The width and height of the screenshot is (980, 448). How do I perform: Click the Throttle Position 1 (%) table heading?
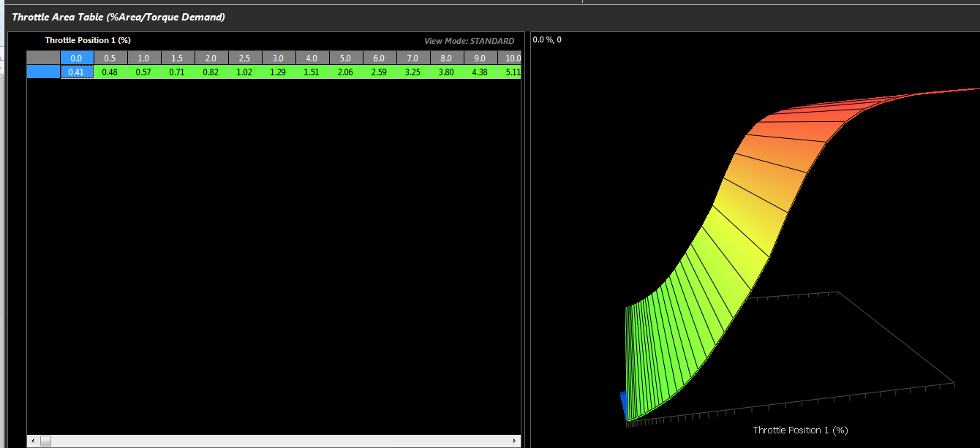click(88, 40)
